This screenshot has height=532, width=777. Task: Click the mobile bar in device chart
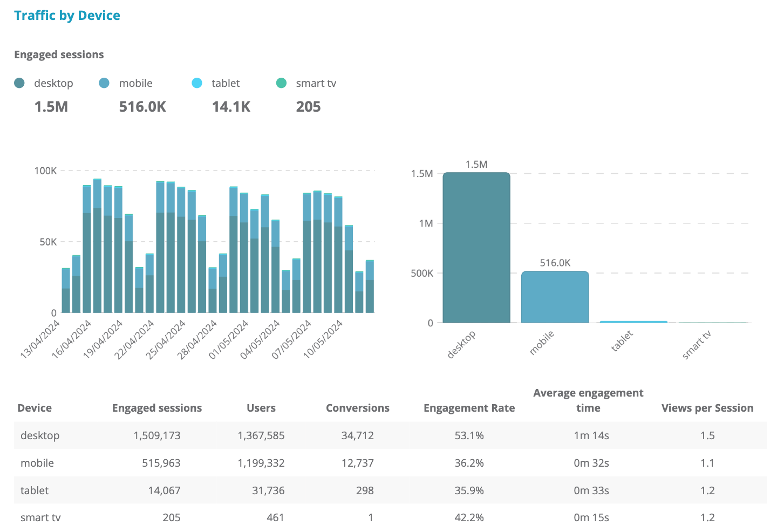click(x=555, y=297)
